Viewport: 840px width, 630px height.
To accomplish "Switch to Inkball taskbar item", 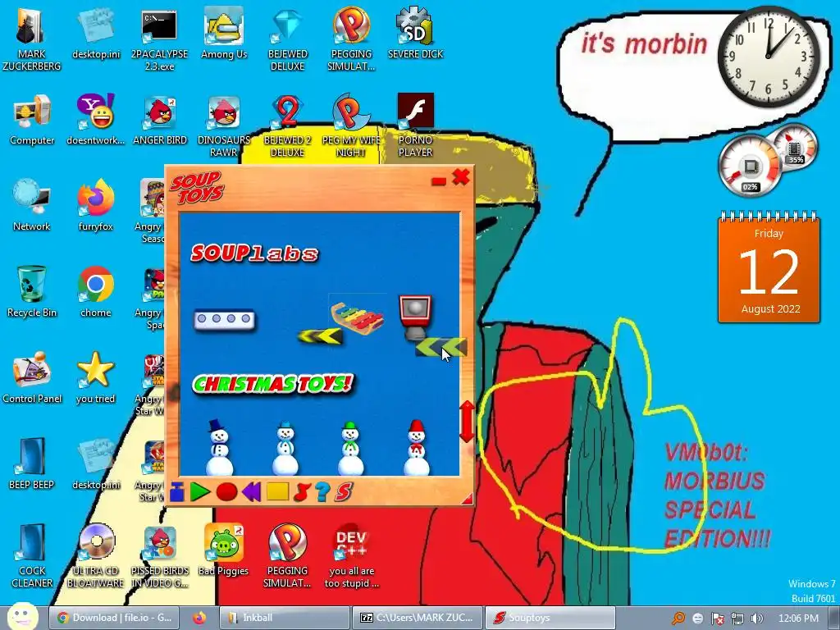I will pos(284,618).
